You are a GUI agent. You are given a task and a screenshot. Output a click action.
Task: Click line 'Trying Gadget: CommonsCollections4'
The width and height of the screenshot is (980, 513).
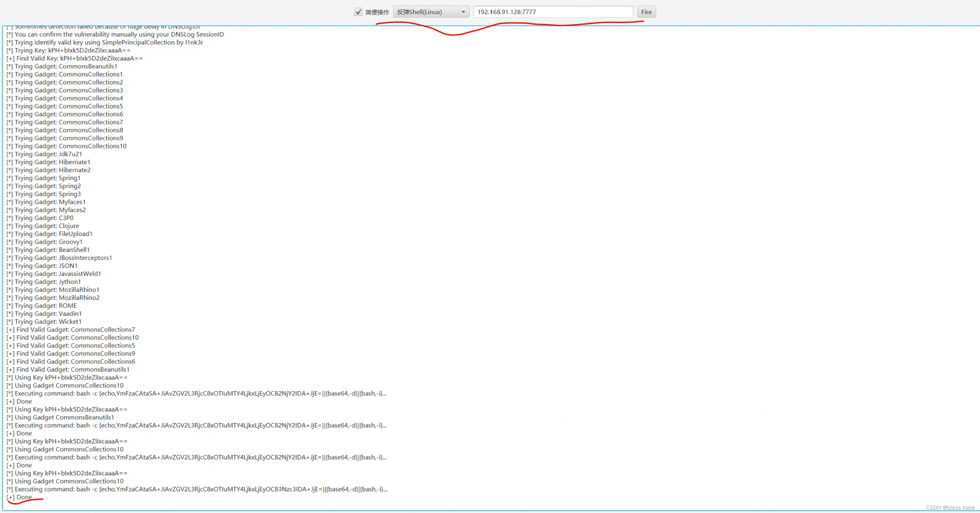[65, 98]
